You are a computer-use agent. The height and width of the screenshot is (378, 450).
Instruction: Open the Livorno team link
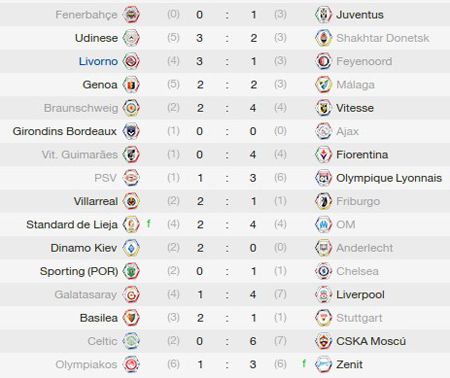[x=98, y=61]
